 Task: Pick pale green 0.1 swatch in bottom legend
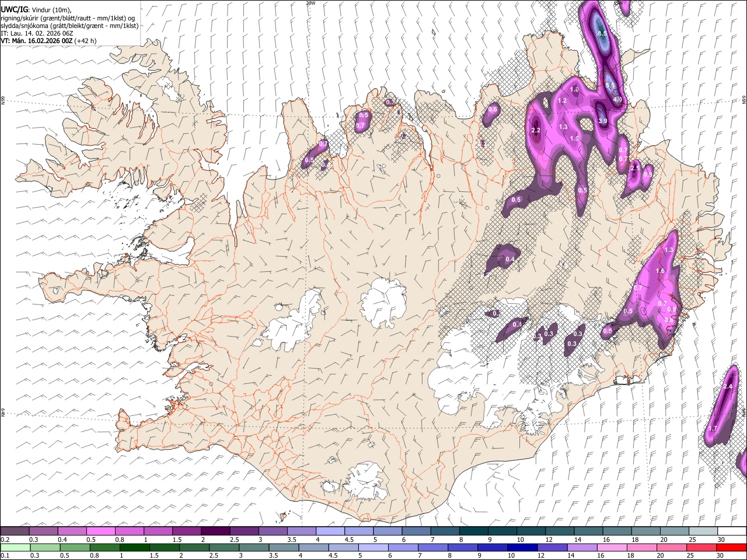[15, 547]
